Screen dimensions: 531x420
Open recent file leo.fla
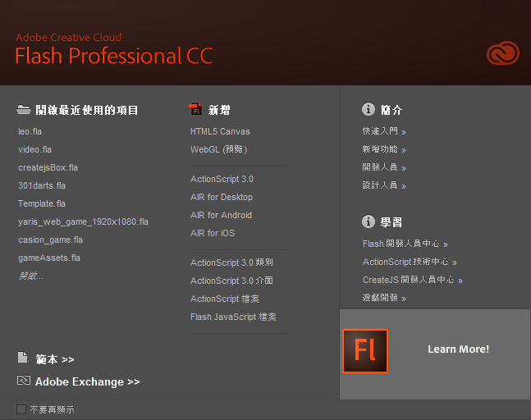tap(30, 131)
